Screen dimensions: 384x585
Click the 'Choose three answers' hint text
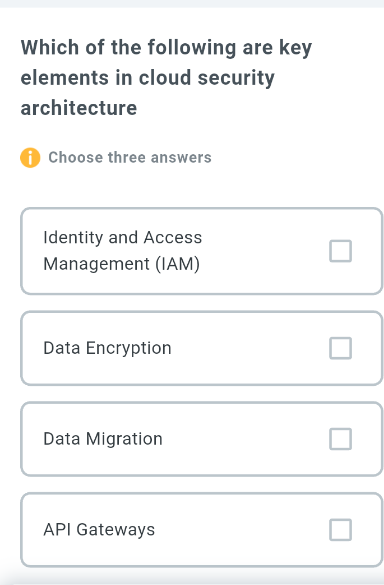130,157
